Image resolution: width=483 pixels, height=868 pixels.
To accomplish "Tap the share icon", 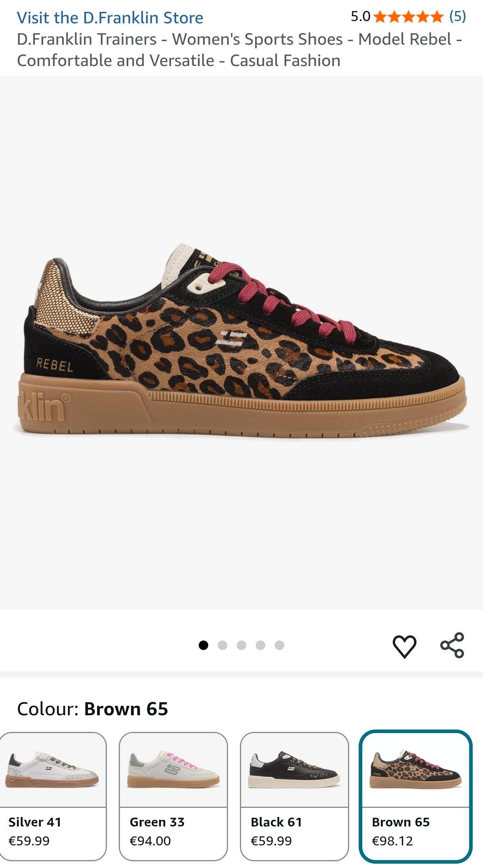I will pyautogui.click(x=452, y=645).
